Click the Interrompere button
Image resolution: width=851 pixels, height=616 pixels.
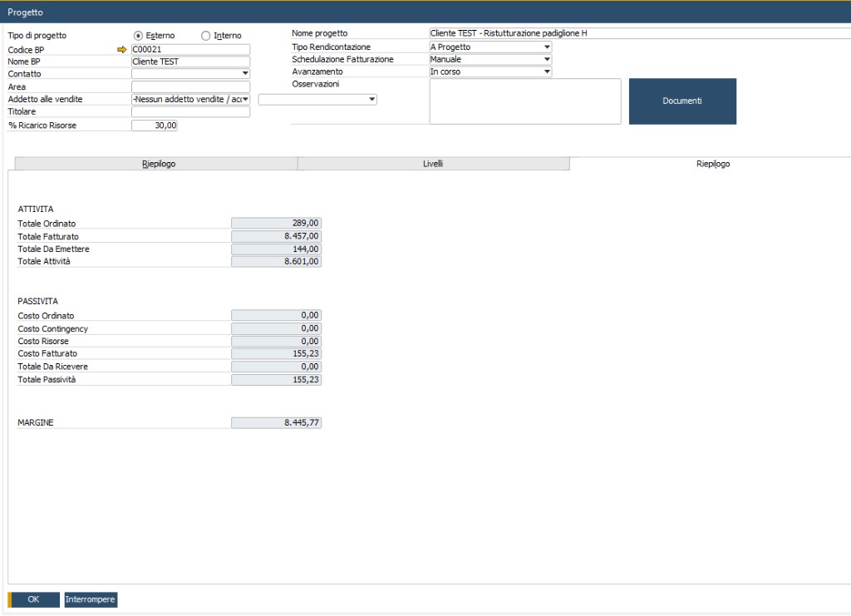[91, 599]
